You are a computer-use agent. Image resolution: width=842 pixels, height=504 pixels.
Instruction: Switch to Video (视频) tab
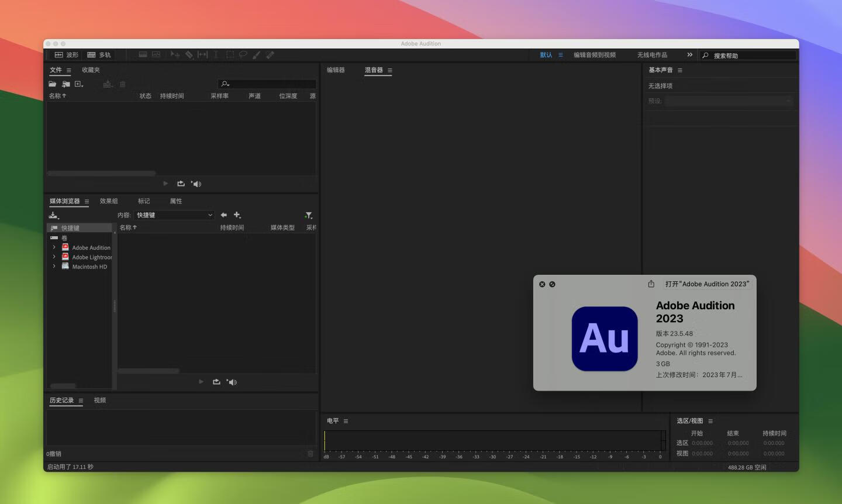click(x=100, y=401)
